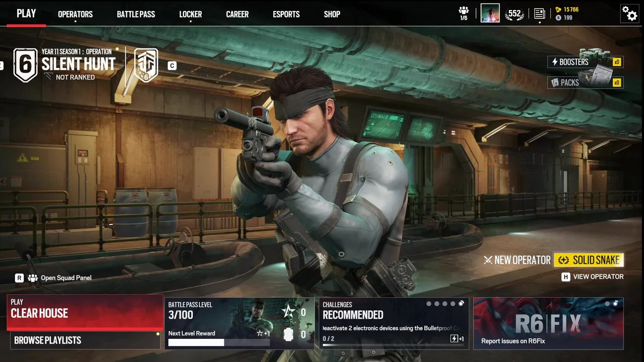Viewport: 644px width, 362px height.
Task: Click the R key prompt by Squad Panel
Action: (19, 278)
